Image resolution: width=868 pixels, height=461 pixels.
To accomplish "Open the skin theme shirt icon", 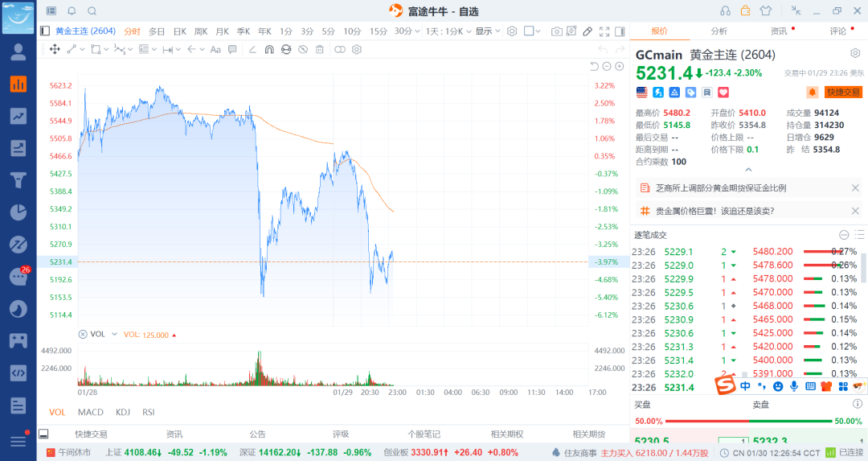I will click(x=766, y=10).
